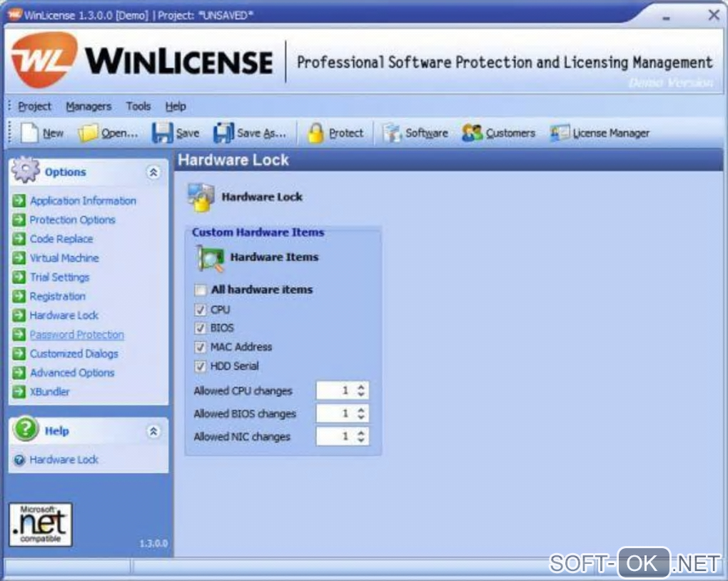The width and height of the screenshot is (728, 581).
Task: Toggle the HDD Serial checkbox
Action: (x=201, y=366)
